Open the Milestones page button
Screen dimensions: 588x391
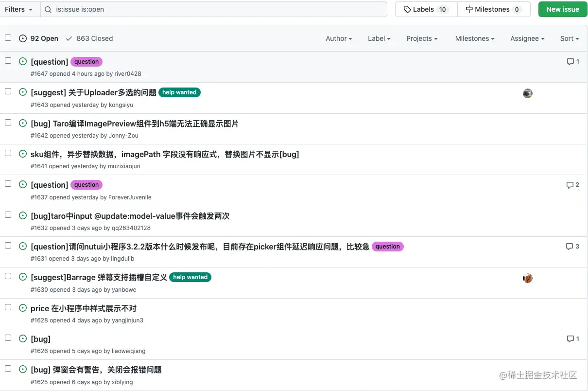494,9
